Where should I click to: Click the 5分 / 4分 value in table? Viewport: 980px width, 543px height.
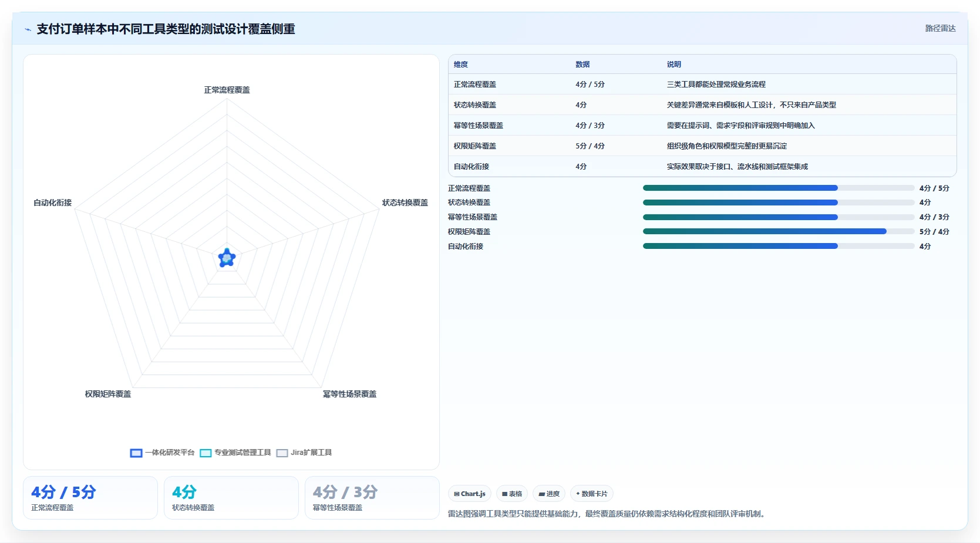click(x=590, y=146)
